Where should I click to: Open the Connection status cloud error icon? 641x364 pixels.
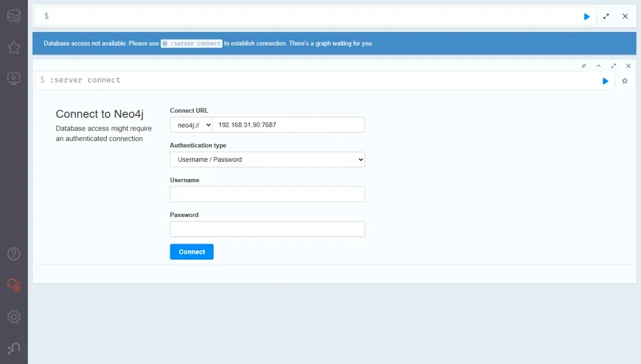14,285
